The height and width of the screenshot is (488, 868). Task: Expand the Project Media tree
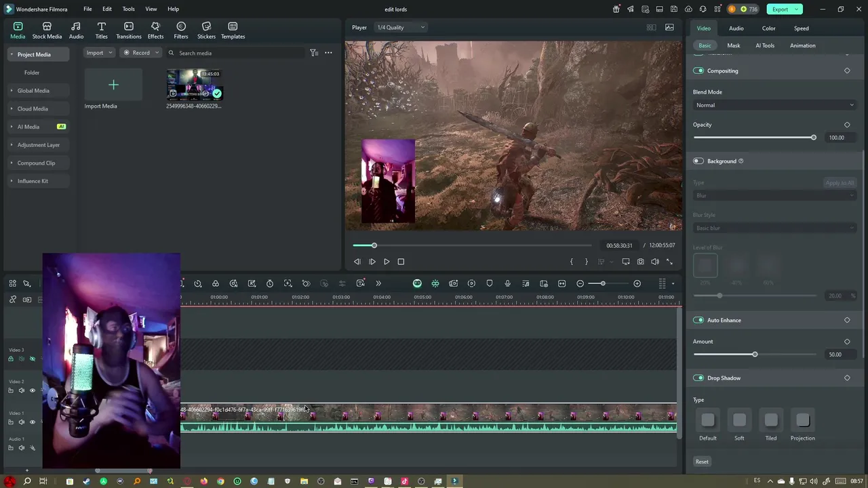12,54
